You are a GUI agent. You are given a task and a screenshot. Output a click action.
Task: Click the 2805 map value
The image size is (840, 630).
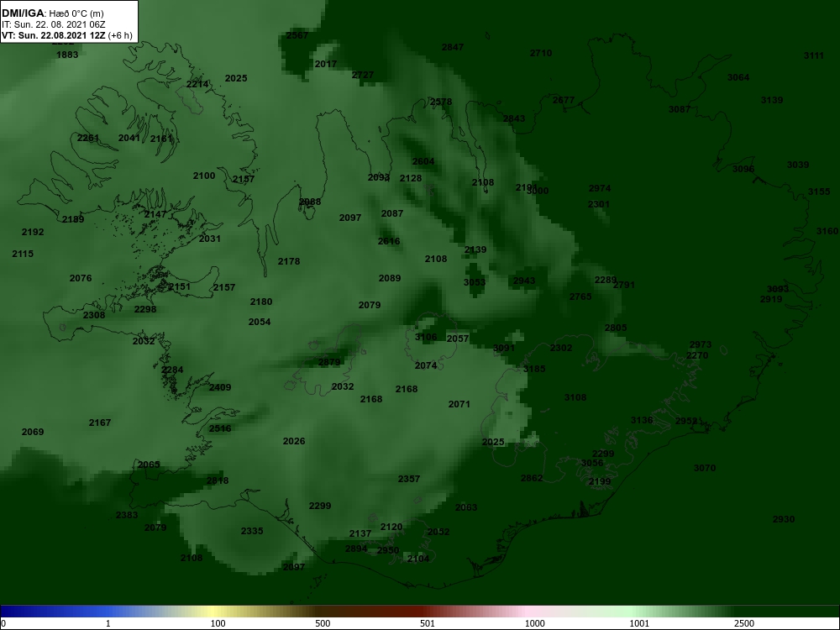coord(616,328)
